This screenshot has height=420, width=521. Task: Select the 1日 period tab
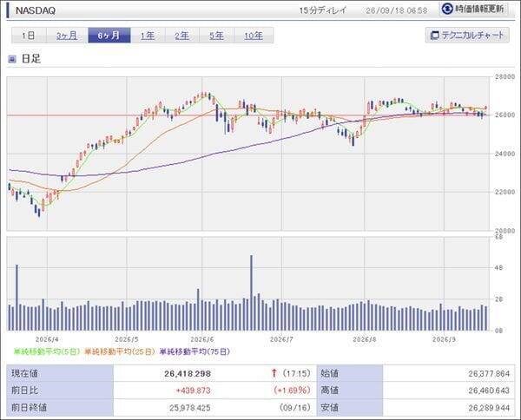click(29, 36)
